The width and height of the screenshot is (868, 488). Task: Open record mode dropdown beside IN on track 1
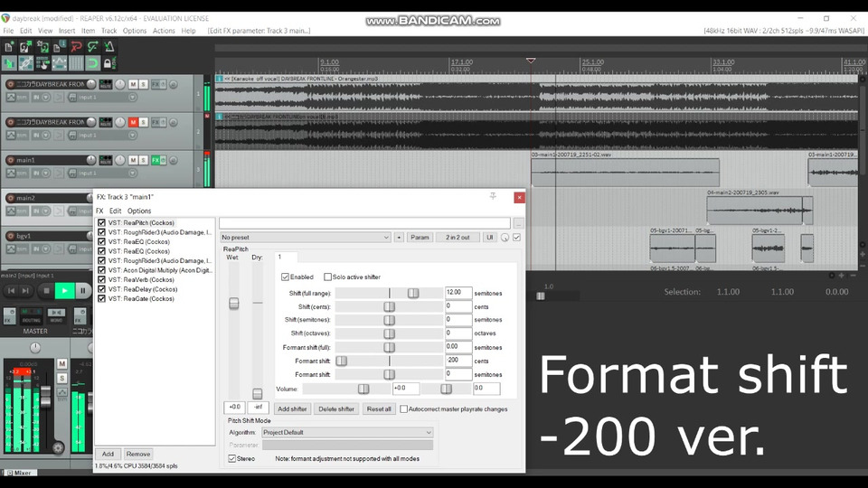pyautogui.click(x=46, y=98)
